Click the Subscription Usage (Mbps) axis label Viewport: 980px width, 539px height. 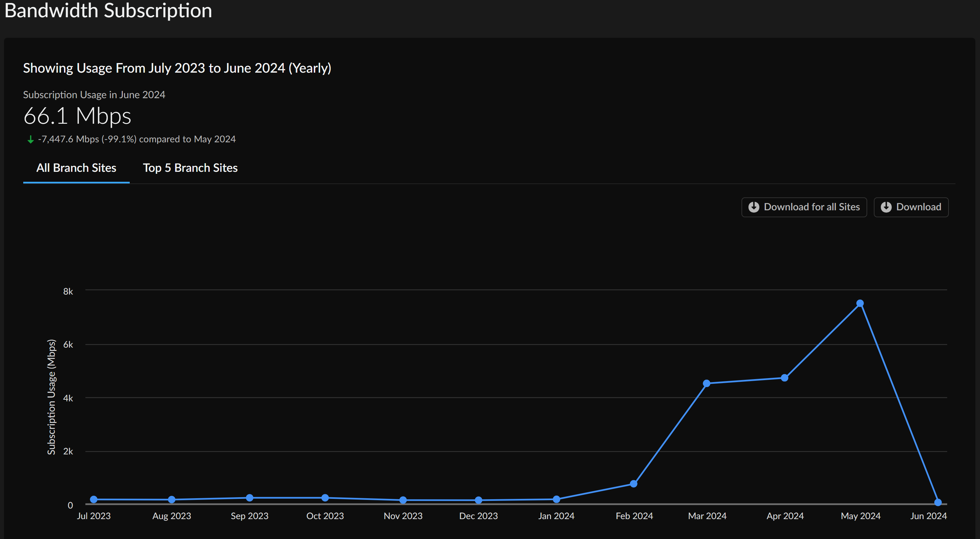pyautogui.click(x=51, y=397)
